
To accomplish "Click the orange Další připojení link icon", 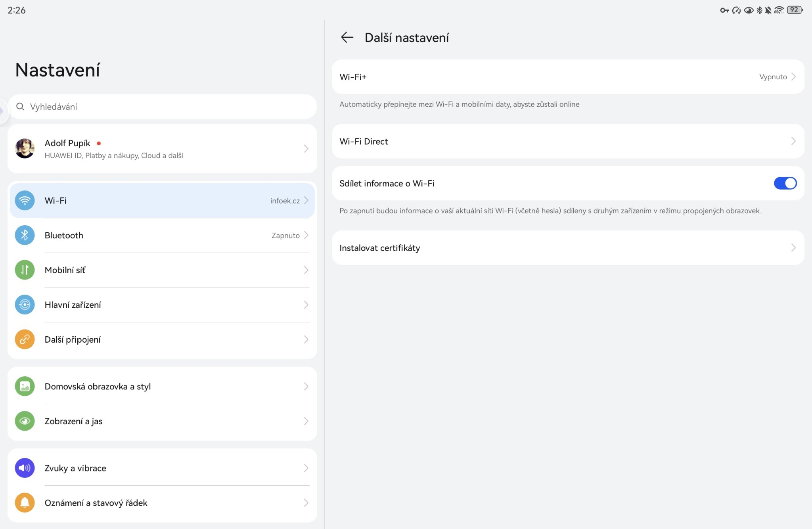I will (x=25, y=339).
